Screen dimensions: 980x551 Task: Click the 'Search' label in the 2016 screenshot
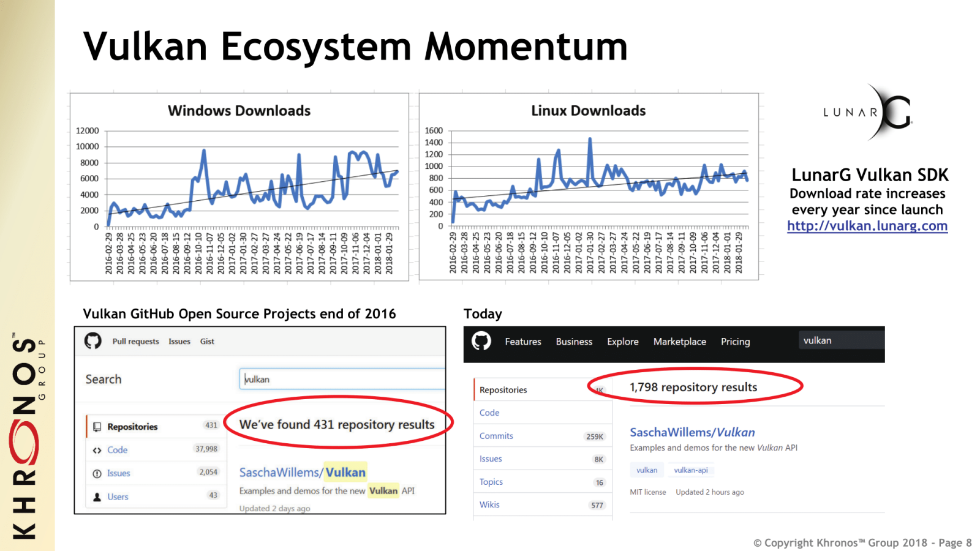[x=104, y=379]
